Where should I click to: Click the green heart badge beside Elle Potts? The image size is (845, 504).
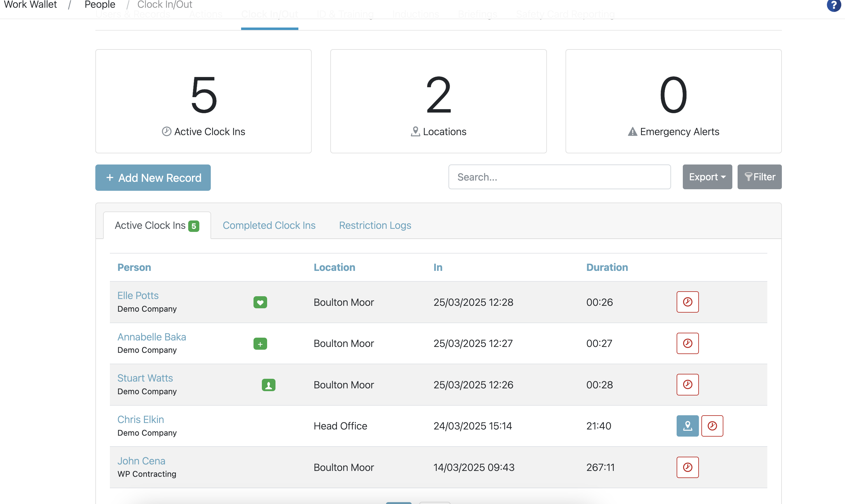(x=260, y=302)
